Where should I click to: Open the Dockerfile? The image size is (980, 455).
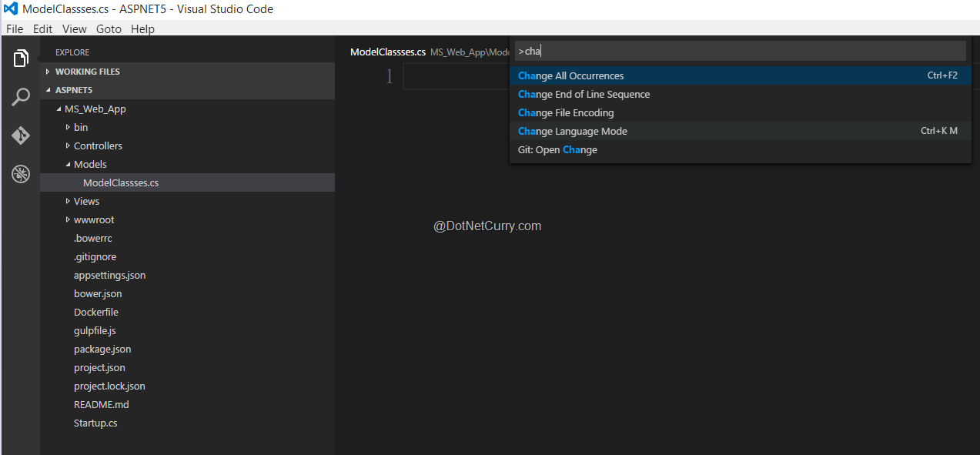(188, 312)
